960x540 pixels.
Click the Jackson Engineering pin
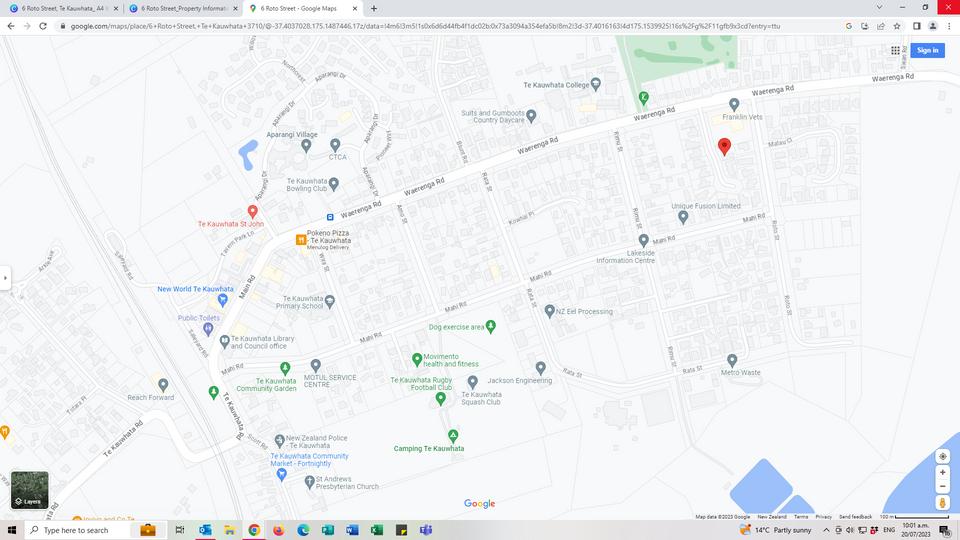[541, 367]
